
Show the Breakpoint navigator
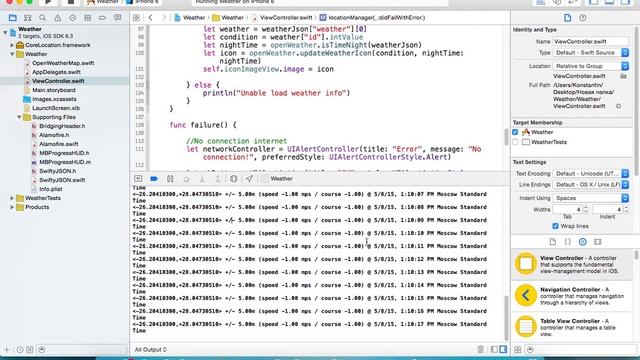tap(102, 18)
